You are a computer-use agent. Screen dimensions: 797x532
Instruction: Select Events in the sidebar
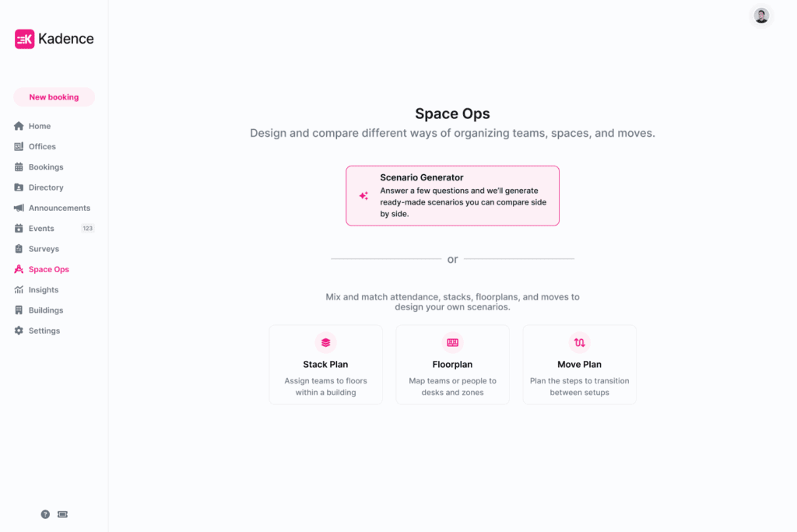(41, 229)
